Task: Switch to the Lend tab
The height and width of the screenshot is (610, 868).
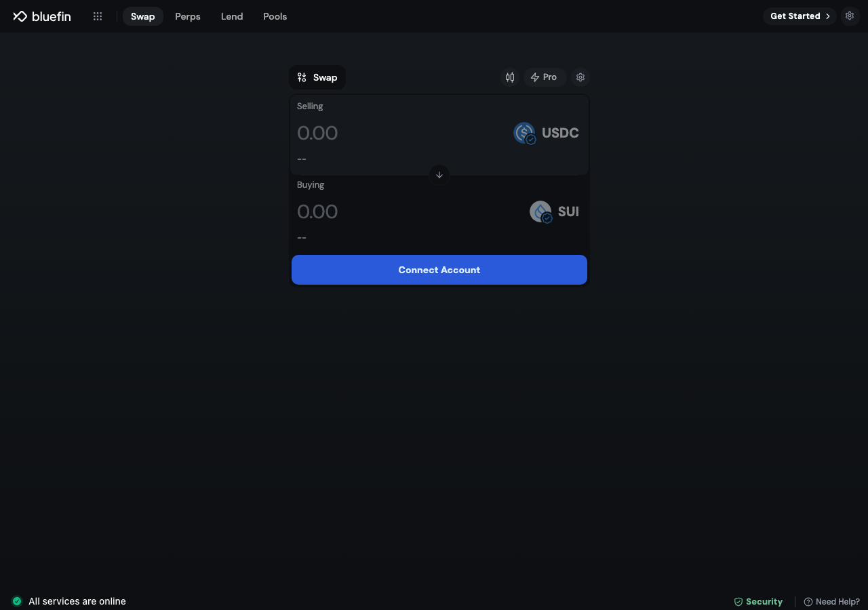Action: [x=232, y=16]
